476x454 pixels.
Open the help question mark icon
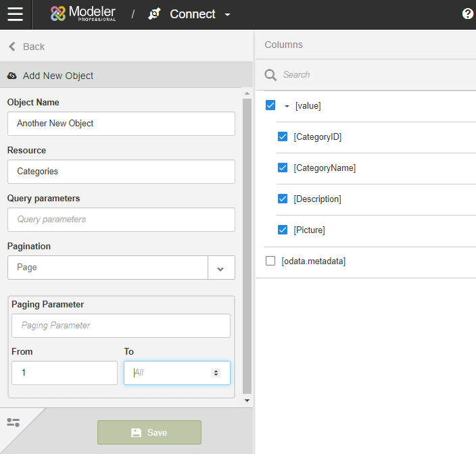pyautogui.click(x=467, y=14)
